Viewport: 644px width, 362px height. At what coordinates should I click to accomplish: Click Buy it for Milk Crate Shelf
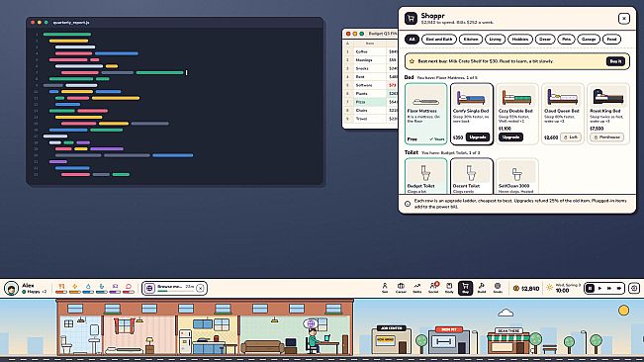click(x=615, y=61)
